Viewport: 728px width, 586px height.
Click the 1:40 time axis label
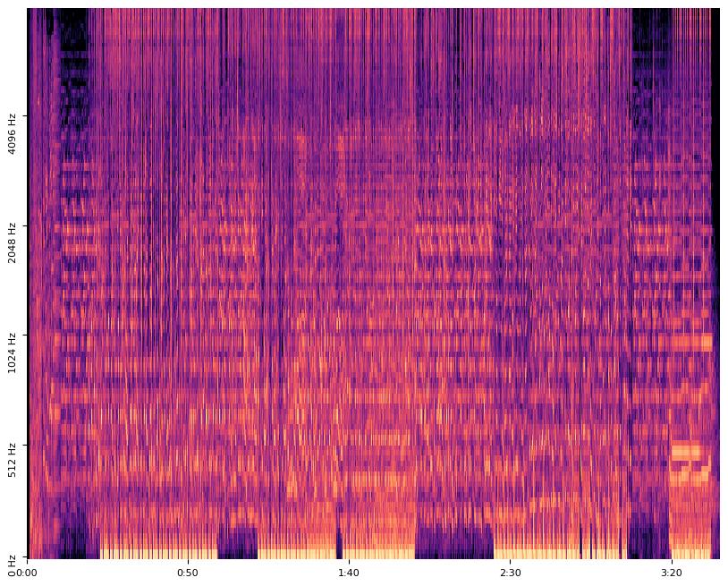pyautogui.click(x=349, y=573)
